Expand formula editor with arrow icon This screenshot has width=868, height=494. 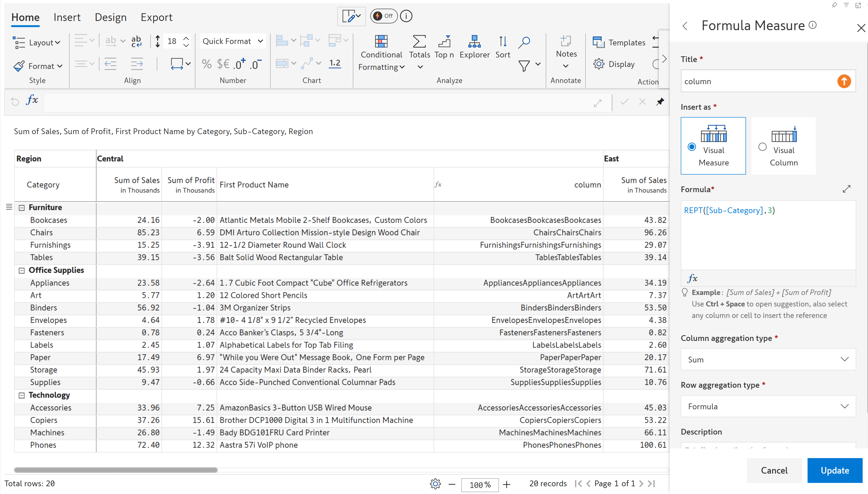point(846,189)
